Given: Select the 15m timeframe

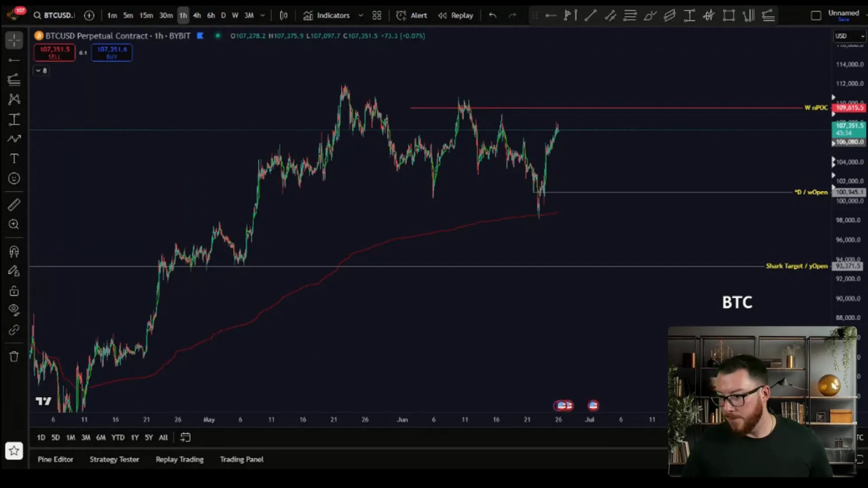Looking at the screenshot, I should (146, 15).
